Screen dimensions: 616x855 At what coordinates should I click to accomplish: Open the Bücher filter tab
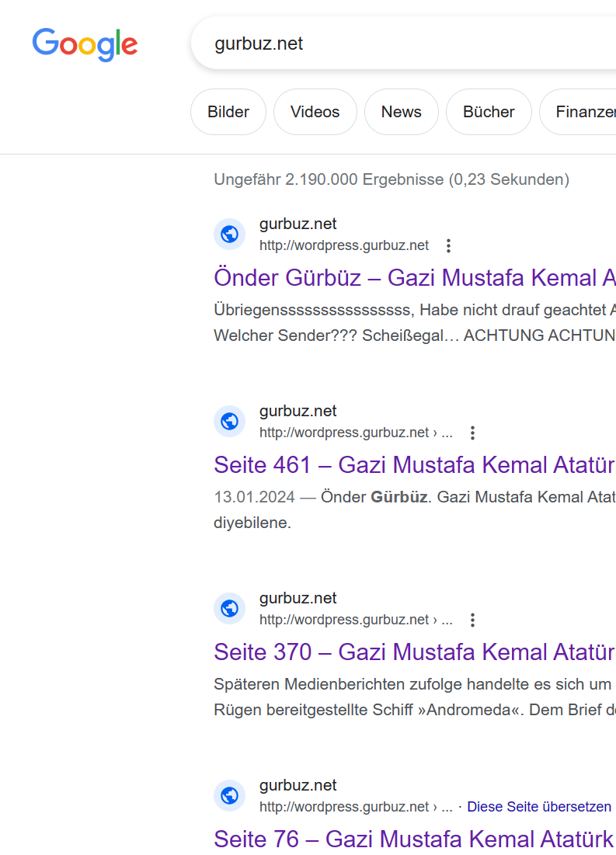tap(489, 112)
